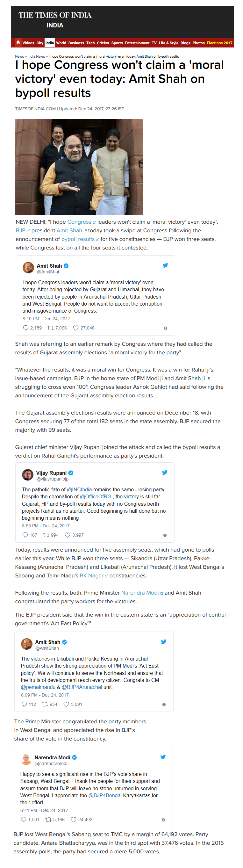Click Twitter bird icon on Narendra Modi's tweet
Viewport: 243px width, 868px height.
[x=163, y=757]
